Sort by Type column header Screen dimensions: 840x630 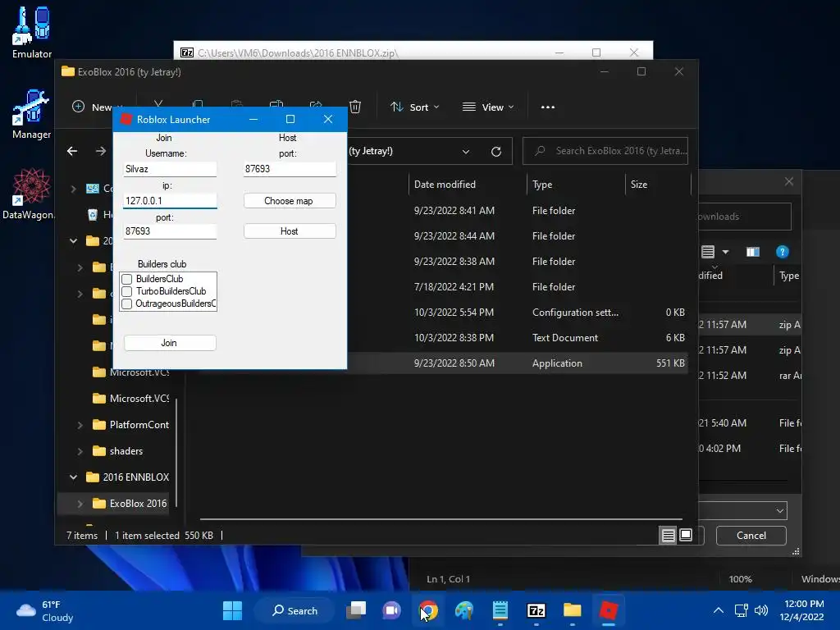coord(542,185)
